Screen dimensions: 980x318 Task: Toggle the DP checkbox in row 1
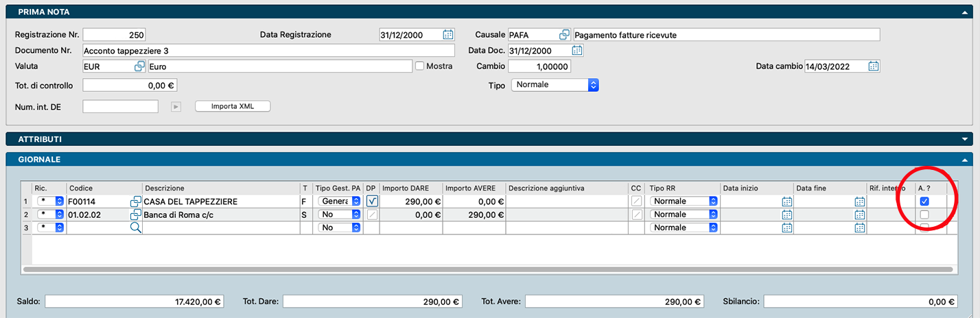tap(372, 201)
